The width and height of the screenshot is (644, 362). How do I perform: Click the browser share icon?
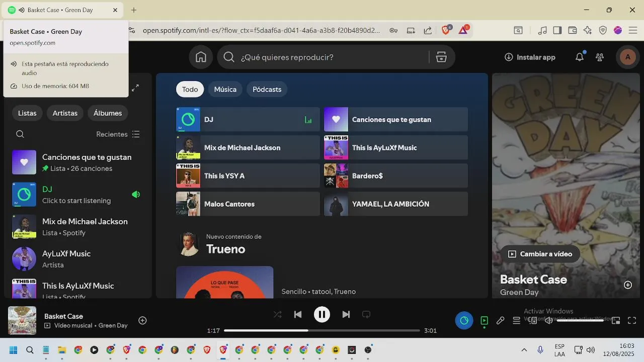[x=428, y=30]
